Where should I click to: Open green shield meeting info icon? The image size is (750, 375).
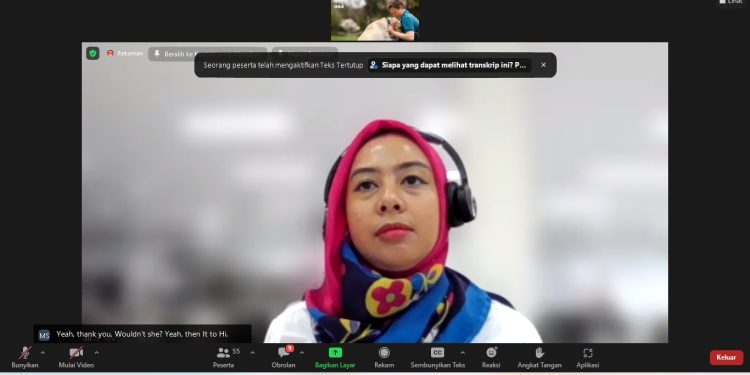[x=93, y=53]
